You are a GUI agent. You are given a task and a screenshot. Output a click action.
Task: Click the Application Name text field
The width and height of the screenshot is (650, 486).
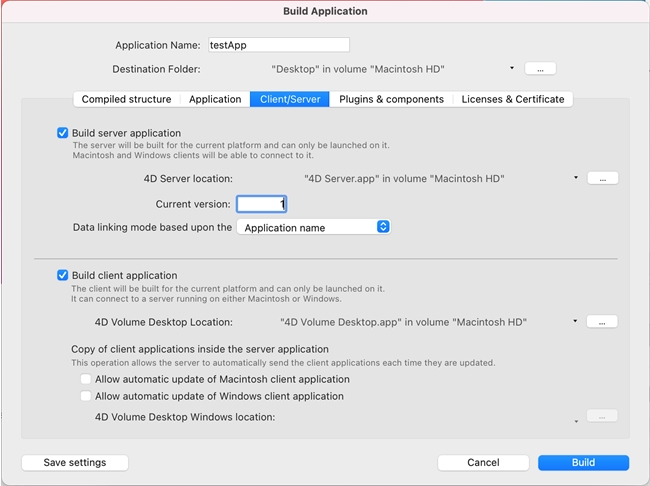[x=278, y=45]
